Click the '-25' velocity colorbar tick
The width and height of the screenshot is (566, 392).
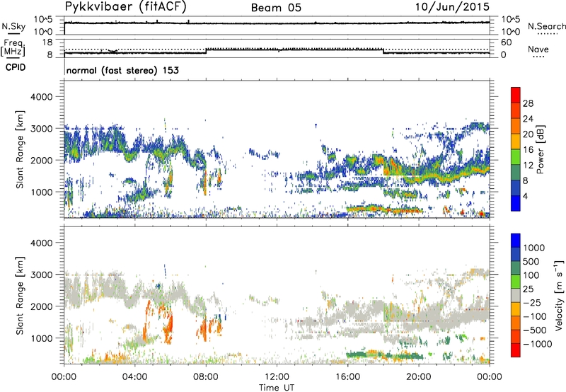tap(533, 302)
